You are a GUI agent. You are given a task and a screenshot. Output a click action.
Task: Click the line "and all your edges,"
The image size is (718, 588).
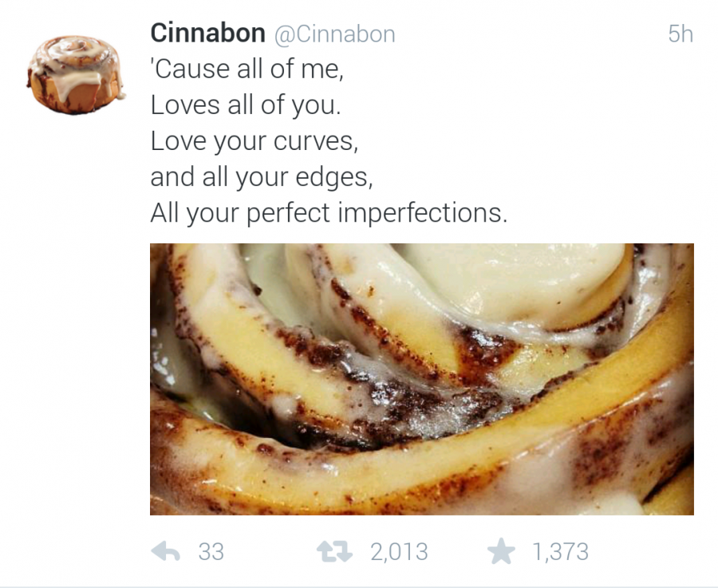tap(262, 176)
